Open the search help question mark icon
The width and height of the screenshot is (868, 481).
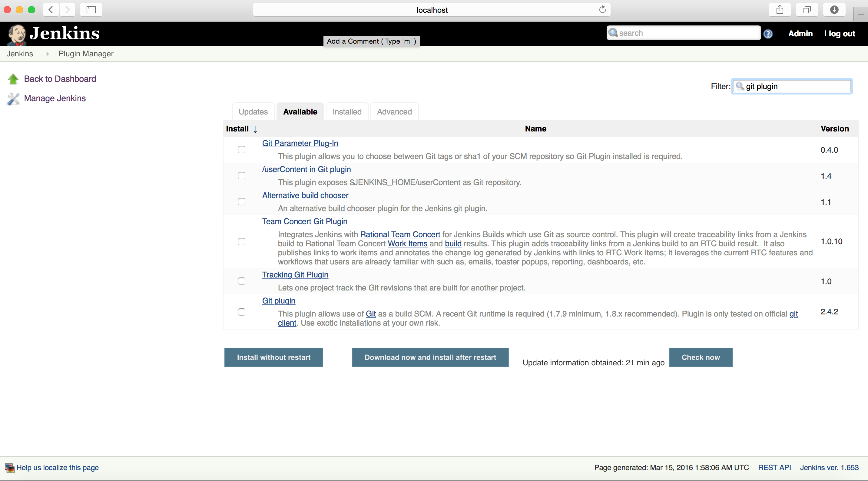(767, 34)
